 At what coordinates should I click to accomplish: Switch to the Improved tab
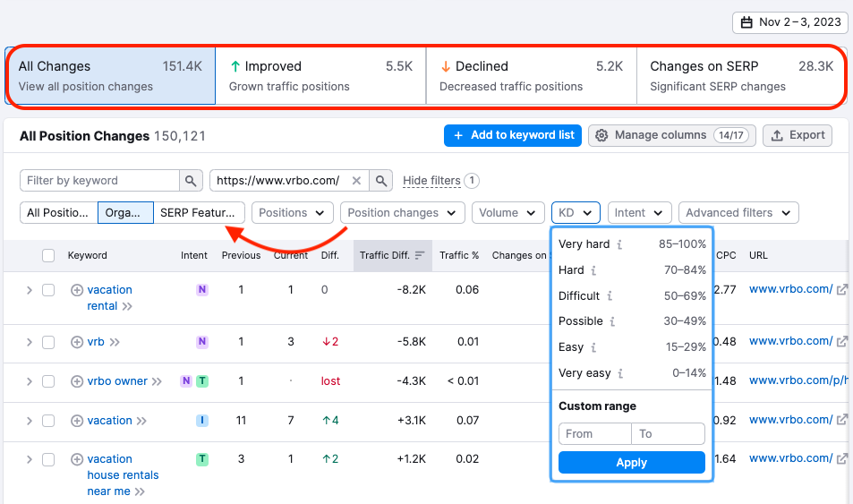click(x=320, y=75)
